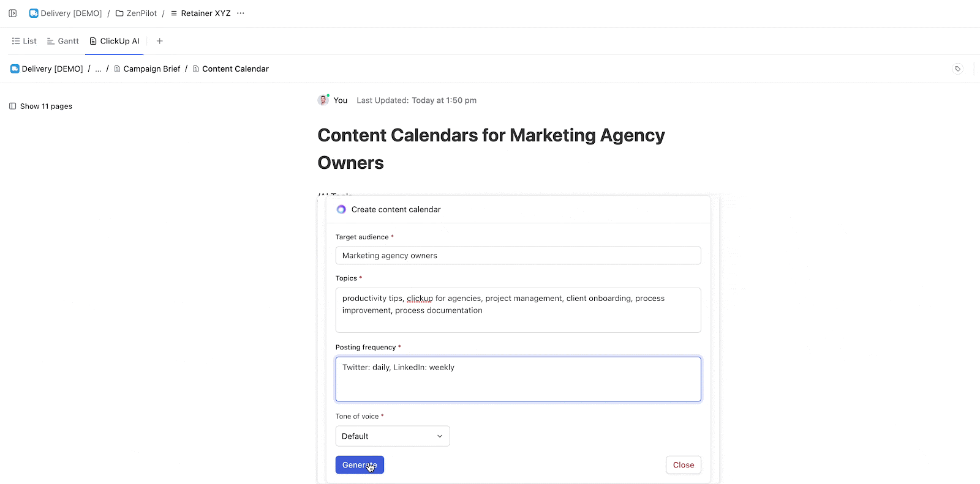This screenshot has width=980, height=484.
Task: Click the Campaign Brief document icon
Action: pyautogui.click(x=117, y=69)
